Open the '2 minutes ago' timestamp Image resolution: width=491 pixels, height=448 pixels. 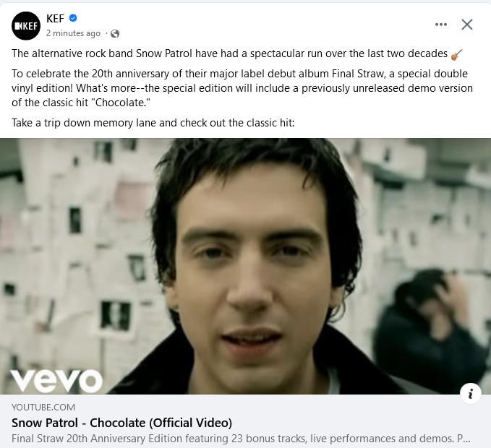pos(73,33)
